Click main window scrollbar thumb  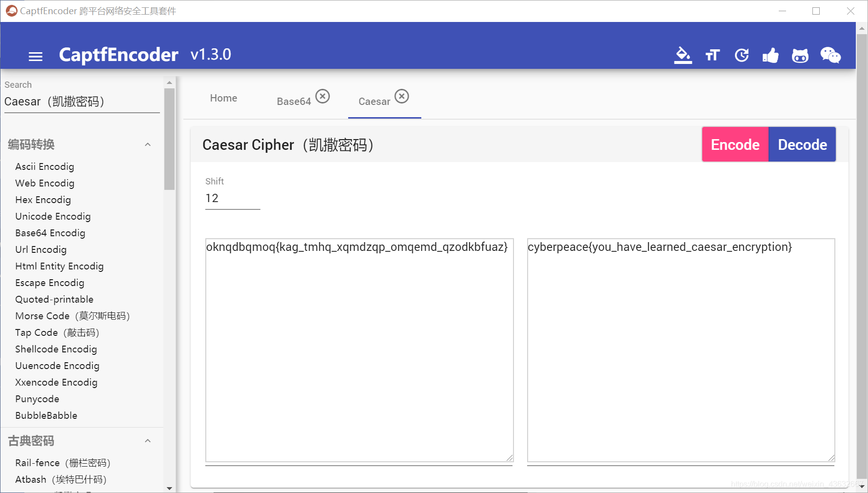862,256
